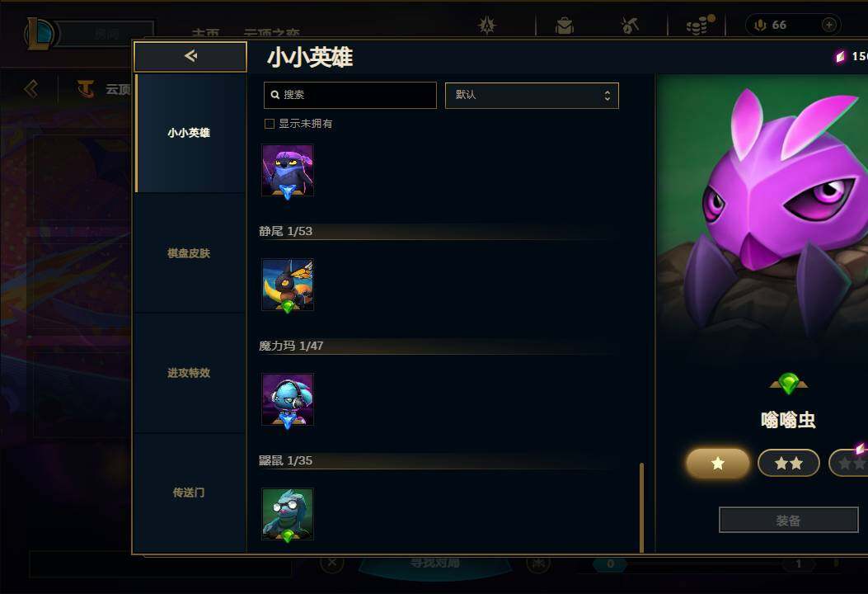Screen dimensions: 868x594
Task: Click the magnifier icon in the search box
Action: [x=274, y=95]
